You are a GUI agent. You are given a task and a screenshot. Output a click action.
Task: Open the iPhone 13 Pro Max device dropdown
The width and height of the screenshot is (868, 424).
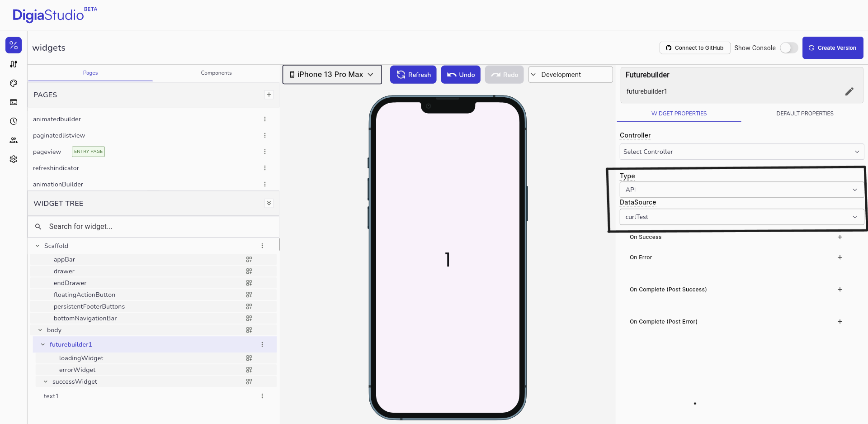tap(332, 75)
